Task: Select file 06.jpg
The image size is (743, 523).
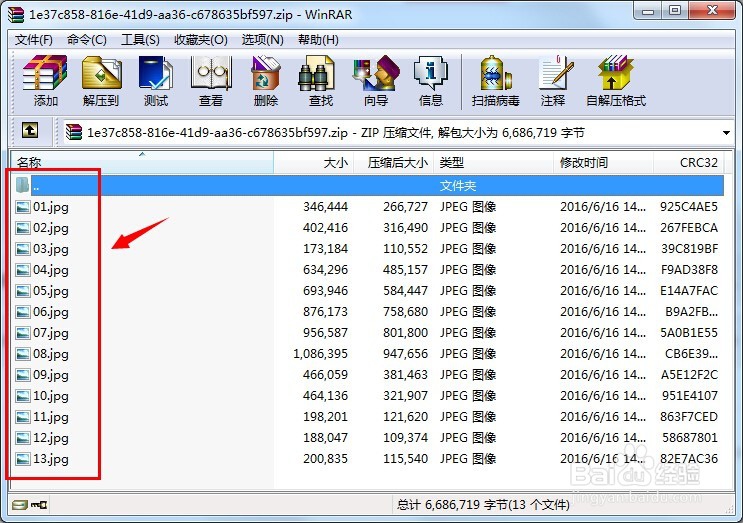Action: click(x=51, y=312)
